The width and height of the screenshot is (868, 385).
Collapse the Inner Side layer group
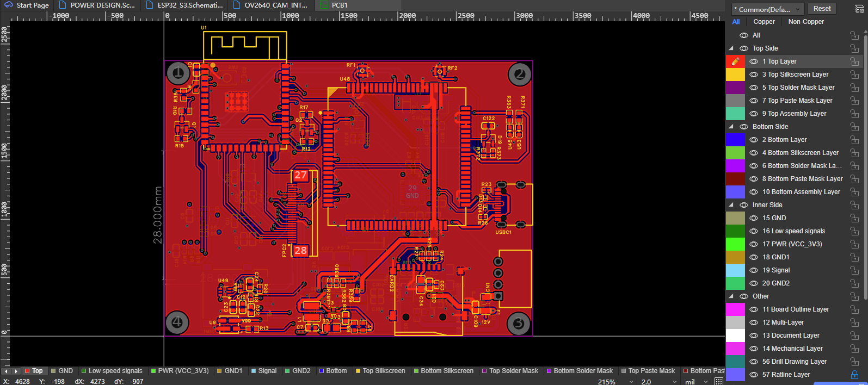point(731,205)
